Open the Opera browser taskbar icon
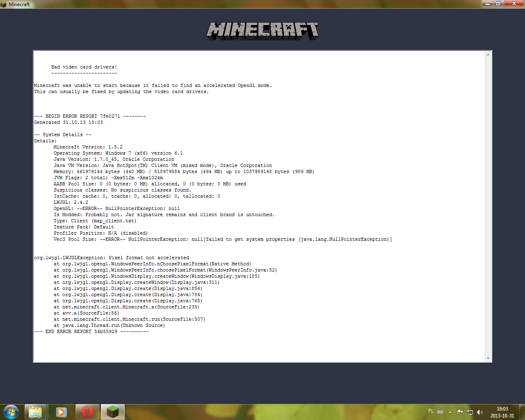The image size is (525, 420). pyautogui.click(x=87, y=412)
